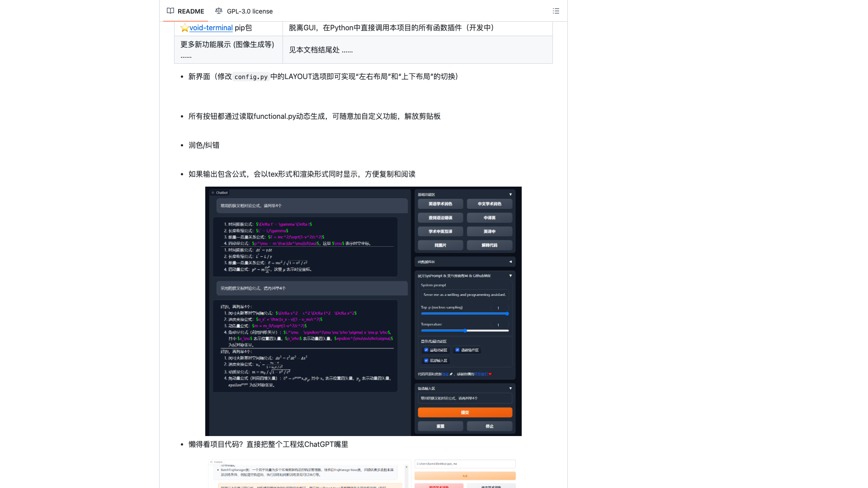
Task: Click the 英译中 button
Action: click(x=490, y=231)
